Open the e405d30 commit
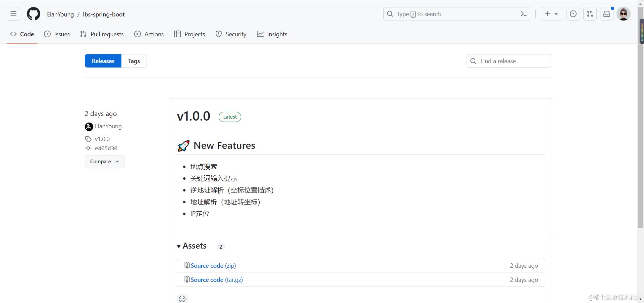The width and height of the screenshot is (644, 303). point(106,148)
